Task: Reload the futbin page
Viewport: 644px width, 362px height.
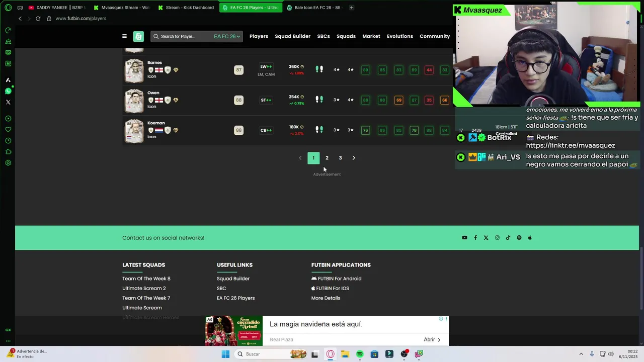Action: 38,19
